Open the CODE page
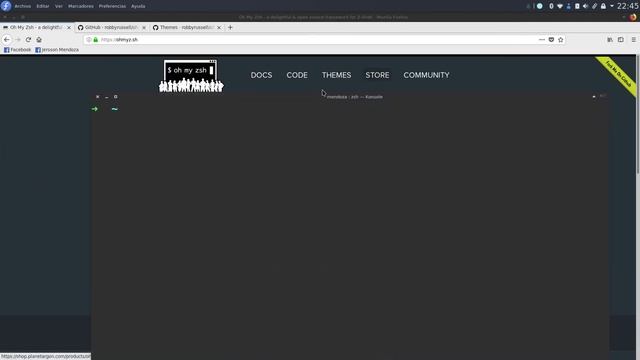The width and height of the screenshot is (640, 360). coord(297,75)
